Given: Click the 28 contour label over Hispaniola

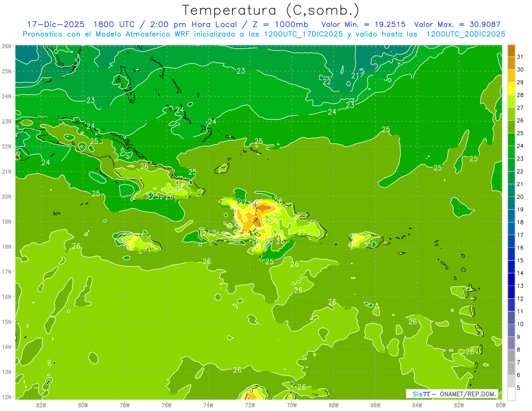Looking at the screenshot, I should pyautogui.click(x=276, y=213).
